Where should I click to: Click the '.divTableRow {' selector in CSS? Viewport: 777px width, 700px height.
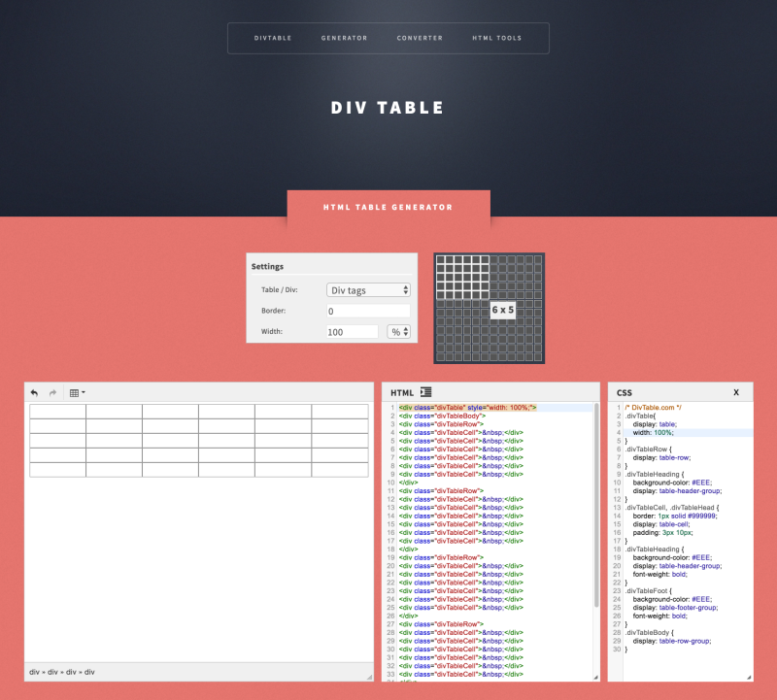(648, 450)
